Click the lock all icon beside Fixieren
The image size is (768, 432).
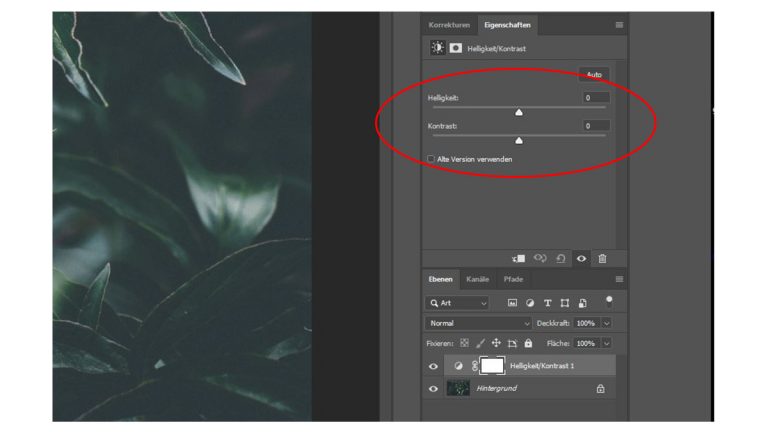pos(528,343)
